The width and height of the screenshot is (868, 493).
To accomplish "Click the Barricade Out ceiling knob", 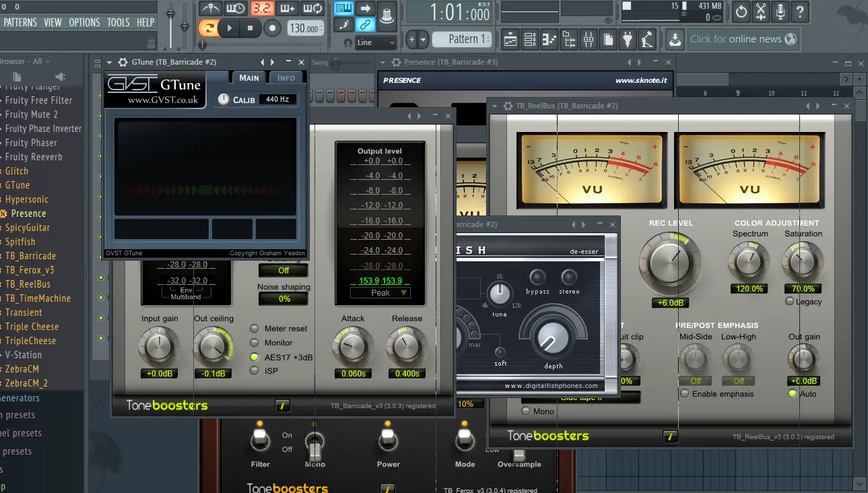I will click(213, 347).
